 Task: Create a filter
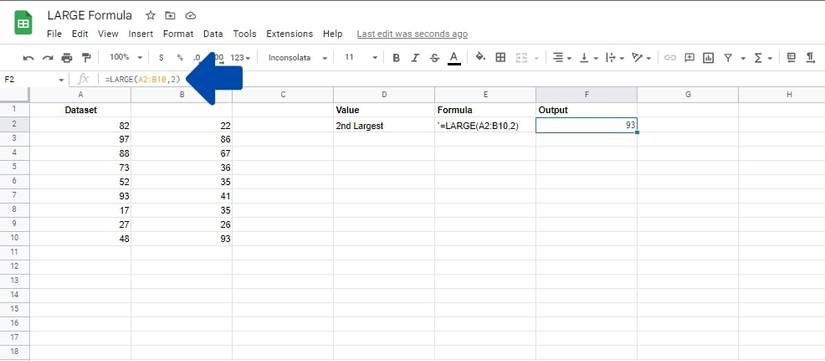pos(728,58)
